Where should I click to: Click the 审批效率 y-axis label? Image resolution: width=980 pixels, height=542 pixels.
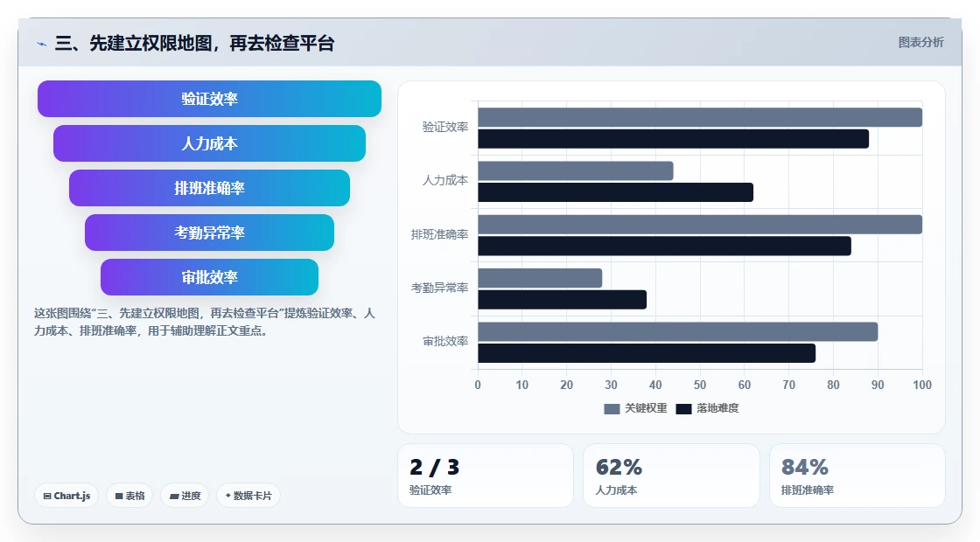pos(445,342)
